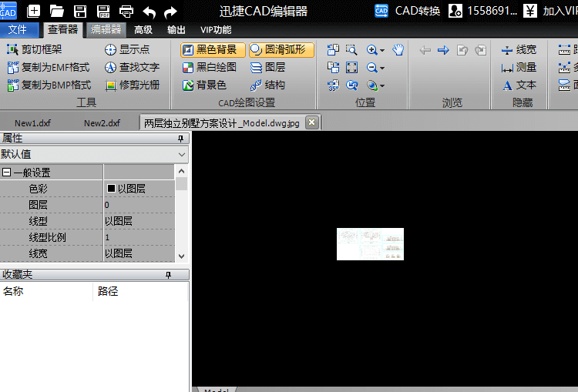Screen dimensions: 578x392
Task: Open the New2.dxf document tab
Action: (x=102, y=123)
